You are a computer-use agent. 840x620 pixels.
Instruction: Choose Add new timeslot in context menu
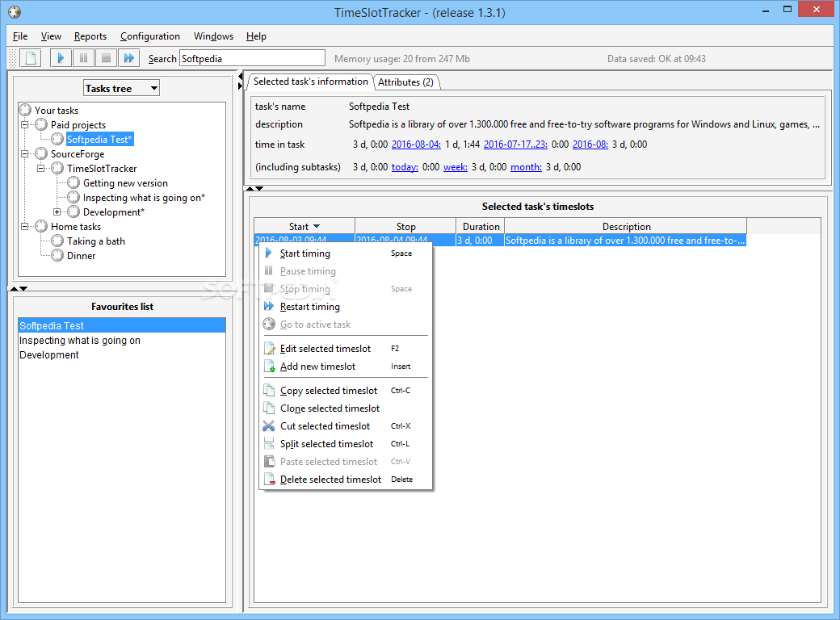pos(346,367)
